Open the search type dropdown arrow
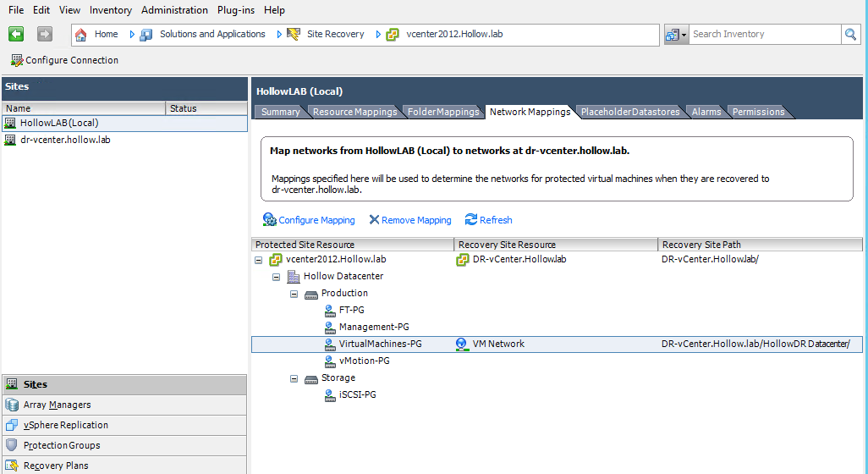The height and width of the screenshot is (474, 868). (x=684, y=35)
